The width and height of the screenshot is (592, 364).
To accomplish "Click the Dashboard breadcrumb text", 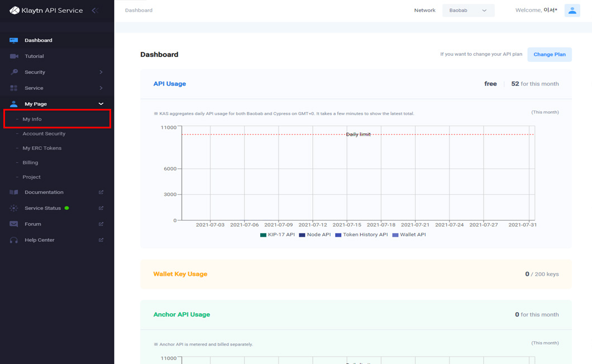I will [x=139, y=10].
